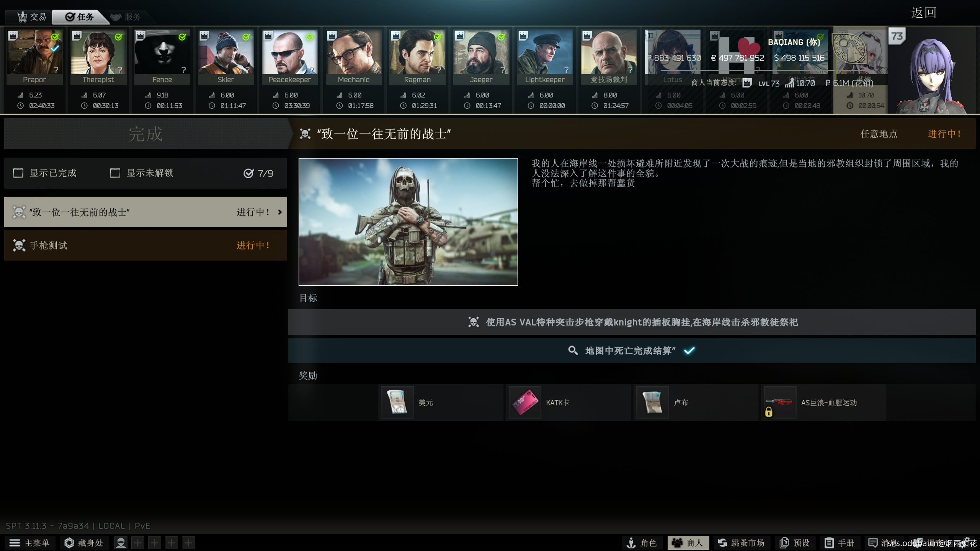Image resolution: width=980 pixels, height=551 pixels.
Task: Click the quest artwork image
Action: 408,222
